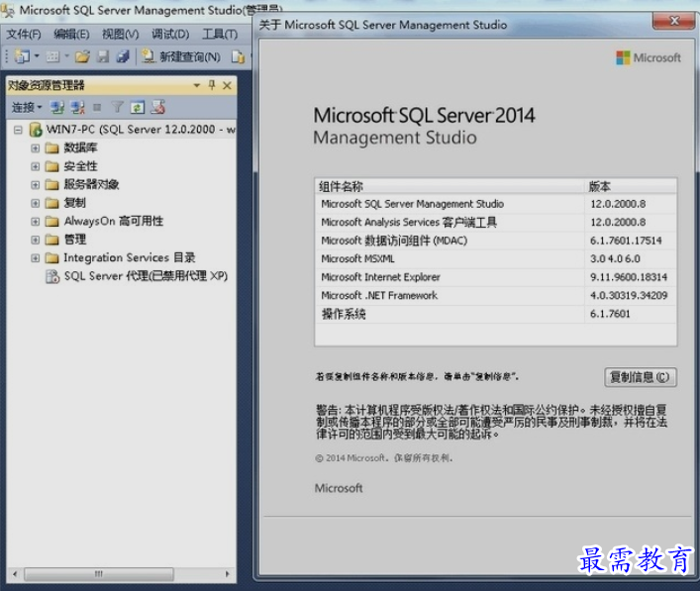700x591 pixels.
Task: Select Microsoft .NET Framework row
Action: tap(495, 295)
